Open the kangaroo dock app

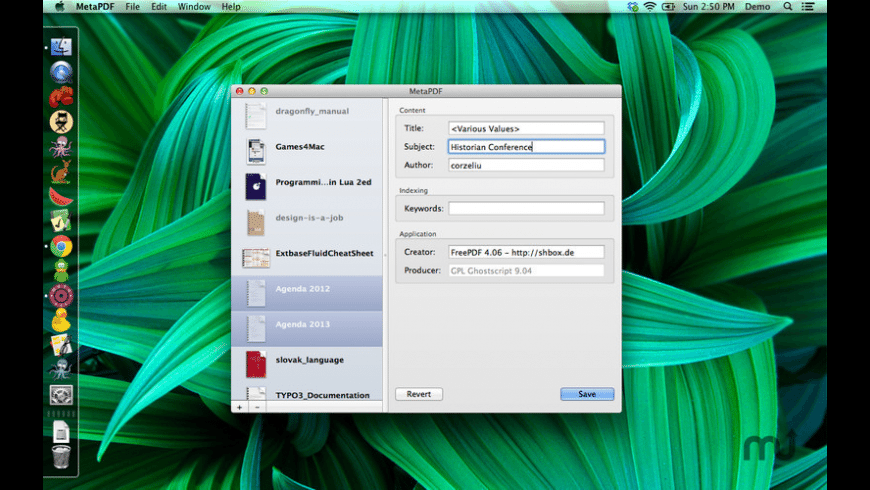[61, 171]
